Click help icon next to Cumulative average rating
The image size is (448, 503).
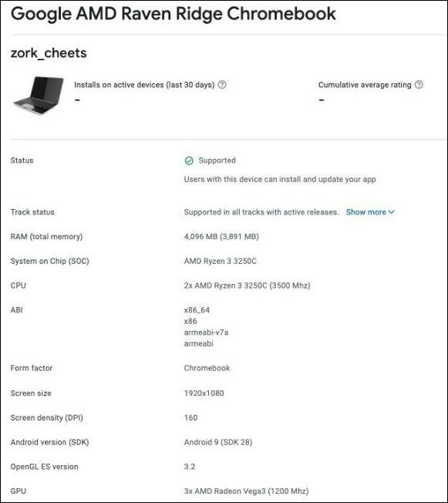click(419, 85)
